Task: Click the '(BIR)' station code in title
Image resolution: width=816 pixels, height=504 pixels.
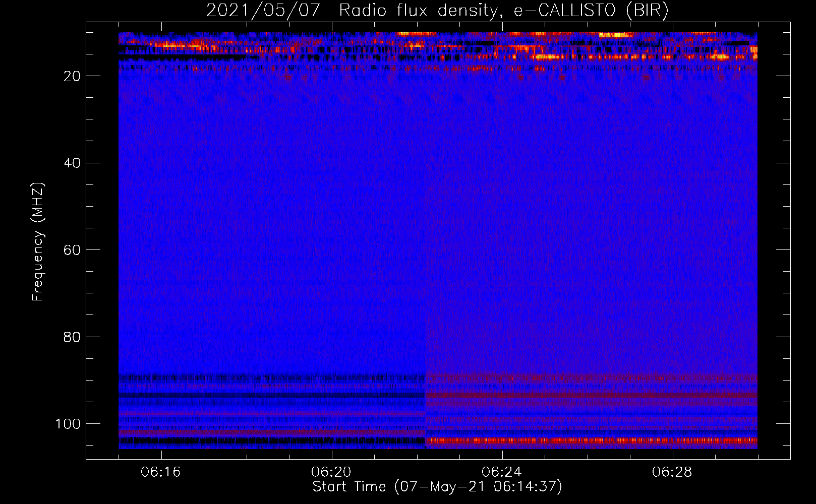Action: click(x=647, y=11)
